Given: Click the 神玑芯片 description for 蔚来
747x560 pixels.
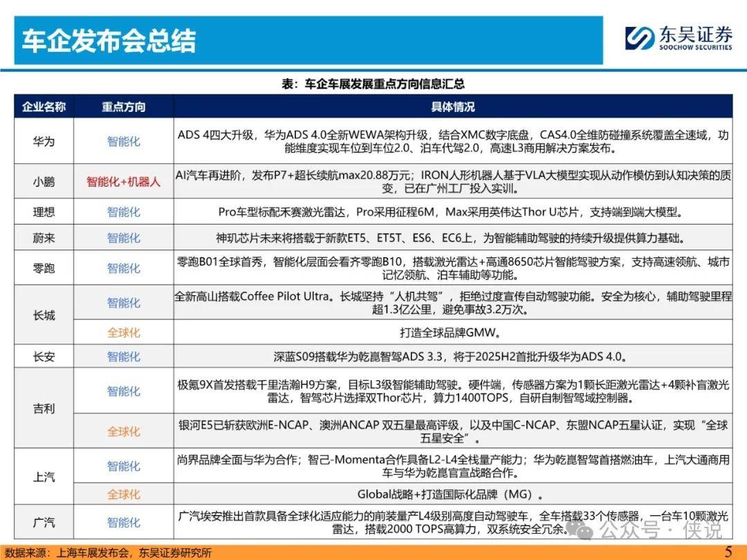Looking at the screenshot, I should click(450, 238).
